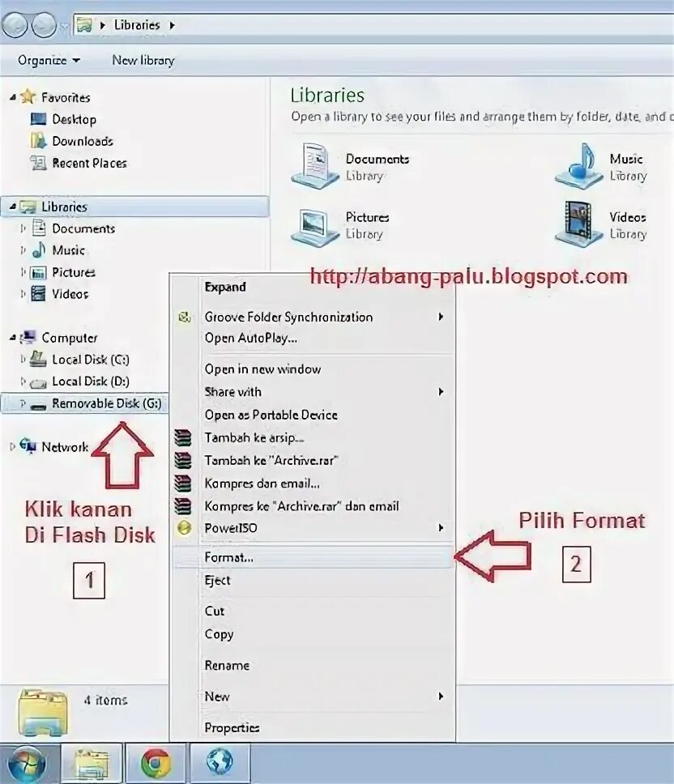The image size is (674, 784).
Task: Expand the Local Disk (C:) tree node
Action: (x=23, y=359)
